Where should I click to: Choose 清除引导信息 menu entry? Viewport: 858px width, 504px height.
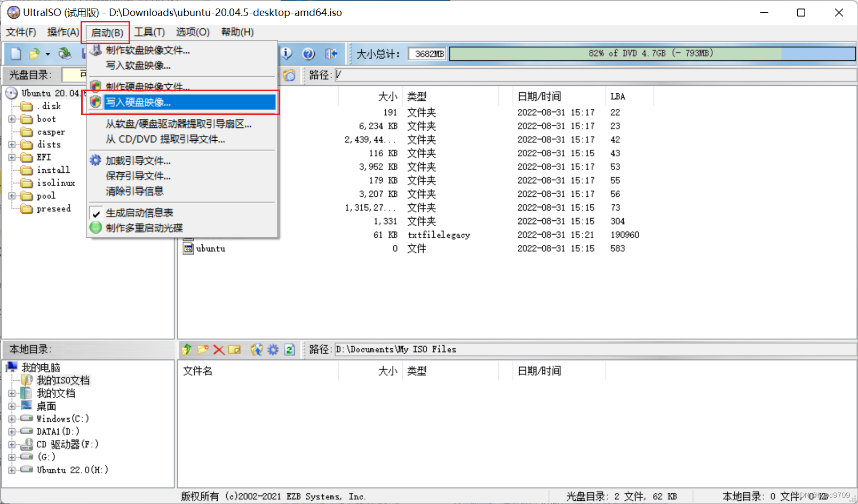click(x=134, y=191)
